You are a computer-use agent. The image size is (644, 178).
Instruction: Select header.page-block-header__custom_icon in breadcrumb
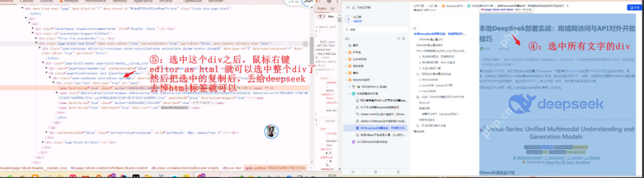click(x=34, y=168)
